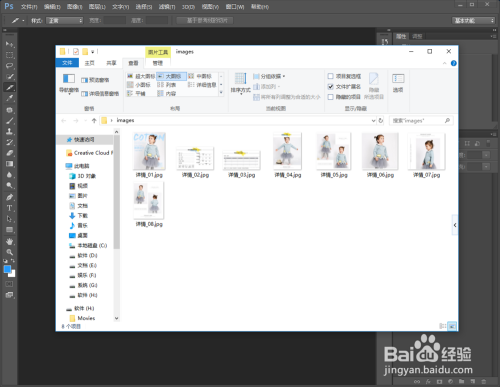Select the Brush tool
Screen dimensions: 500x387
pyautogui.click(x=9, y=121)
